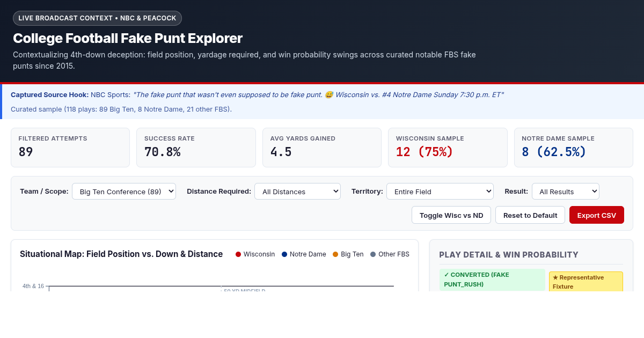Click the Avg Yards Gained card

322,148
